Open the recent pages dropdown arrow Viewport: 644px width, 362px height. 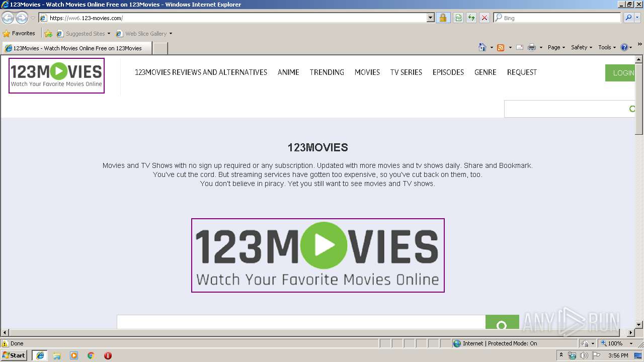click(33, 18)
